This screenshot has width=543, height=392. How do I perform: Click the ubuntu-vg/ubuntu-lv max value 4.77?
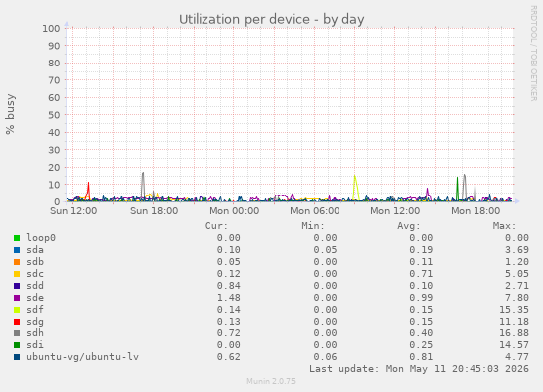pyautogui.click(x=517, y=357)
